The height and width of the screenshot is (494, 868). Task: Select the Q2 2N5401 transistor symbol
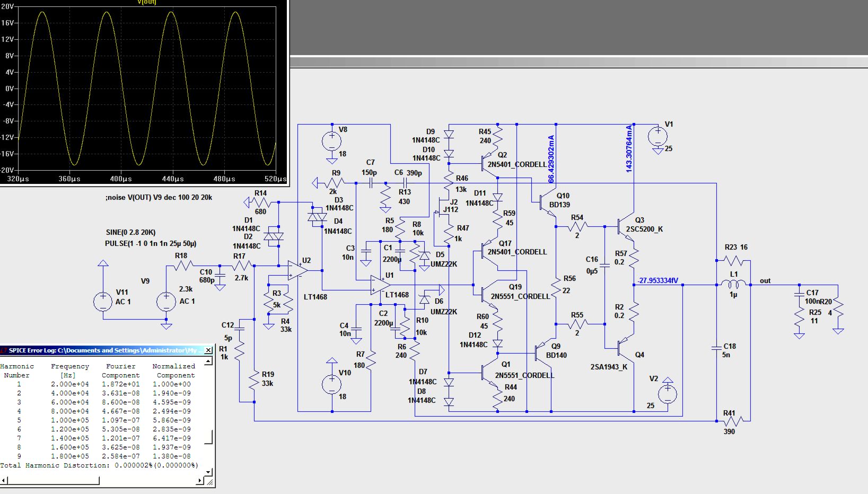(x=489, y=163)
